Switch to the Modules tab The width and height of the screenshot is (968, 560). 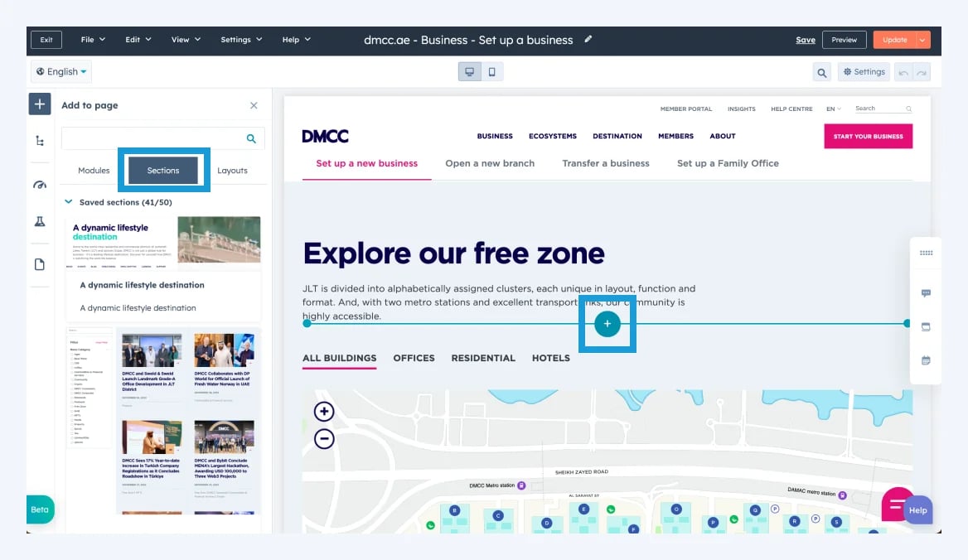94,171
